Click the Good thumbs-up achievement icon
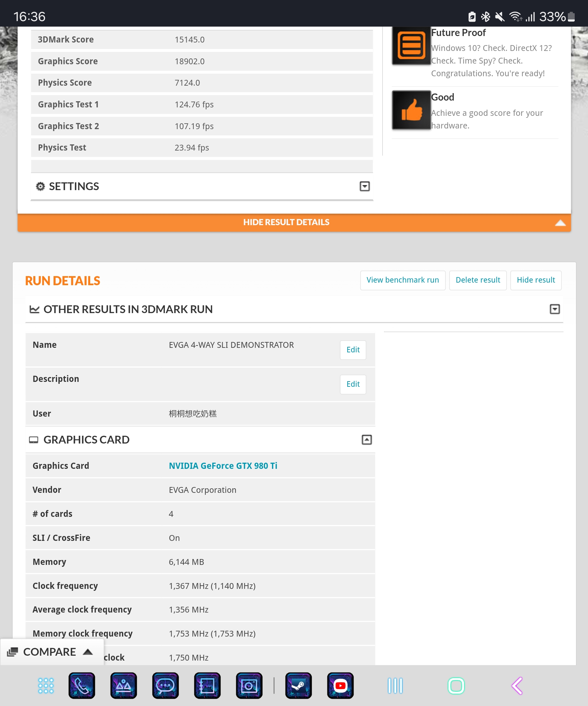The width and height of the screenshot is (588, 706). coord(411,110)
